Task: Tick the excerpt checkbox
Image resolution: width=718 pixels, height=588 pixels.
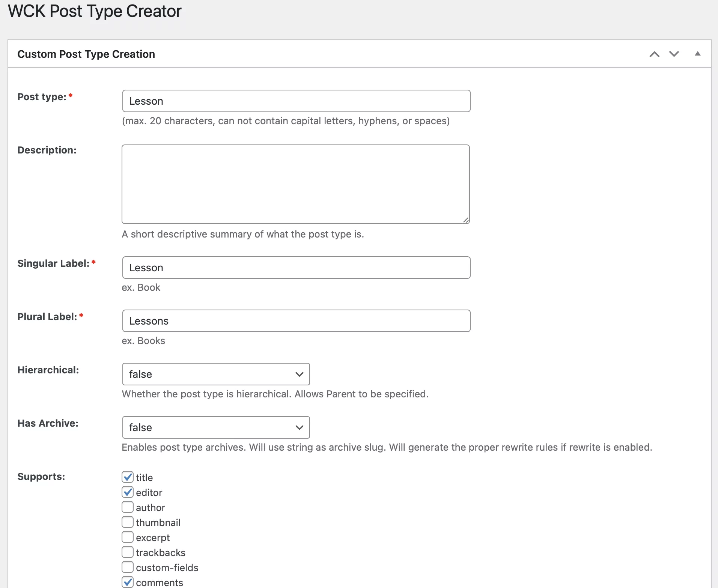Action: point(128,537)
